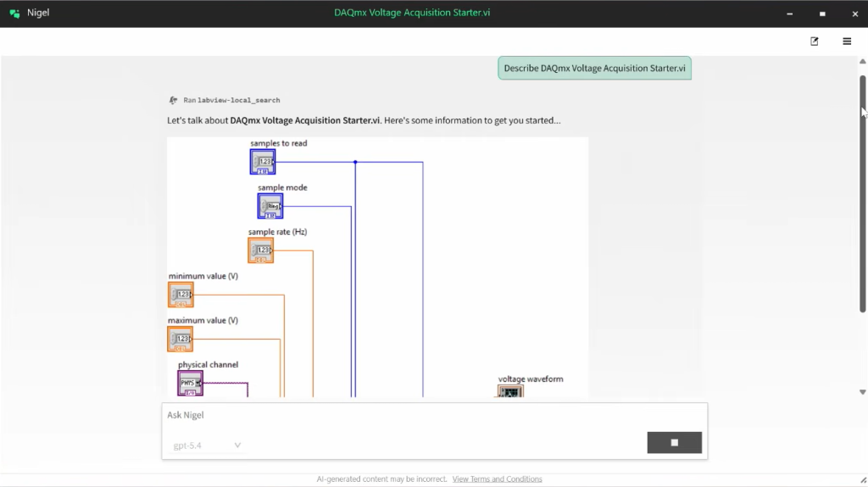Select the maximum value (V) control icon
Viewport: 868px width, 487px height.
(x=181, y=339)
